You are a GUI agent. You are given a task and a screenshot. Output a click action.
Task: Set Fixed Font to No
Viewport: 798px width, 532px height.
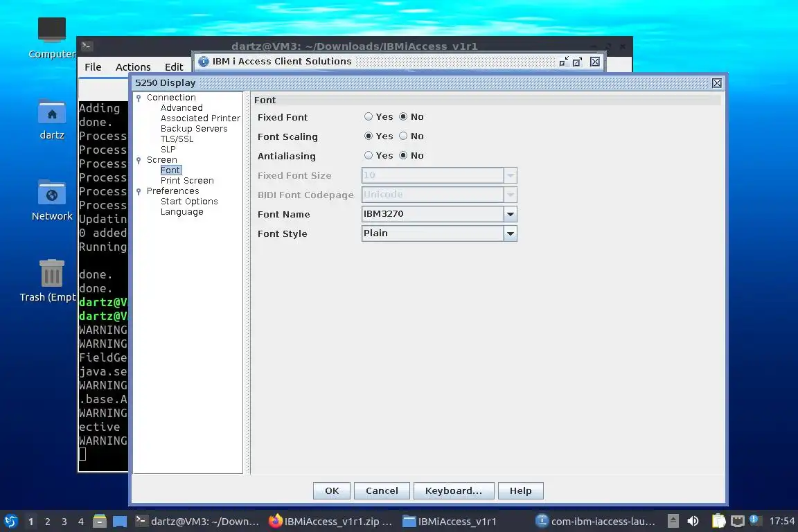pos(403,116)
